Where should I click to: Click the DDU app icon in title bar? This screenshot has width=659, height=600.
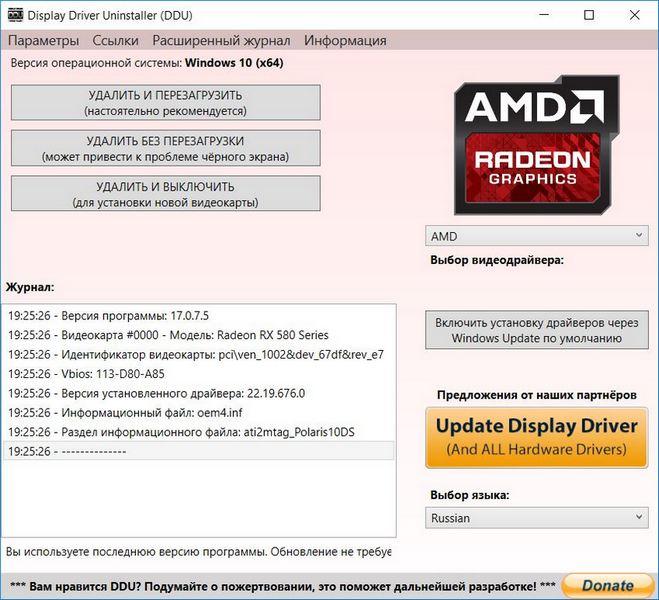(x=14, y=15)
